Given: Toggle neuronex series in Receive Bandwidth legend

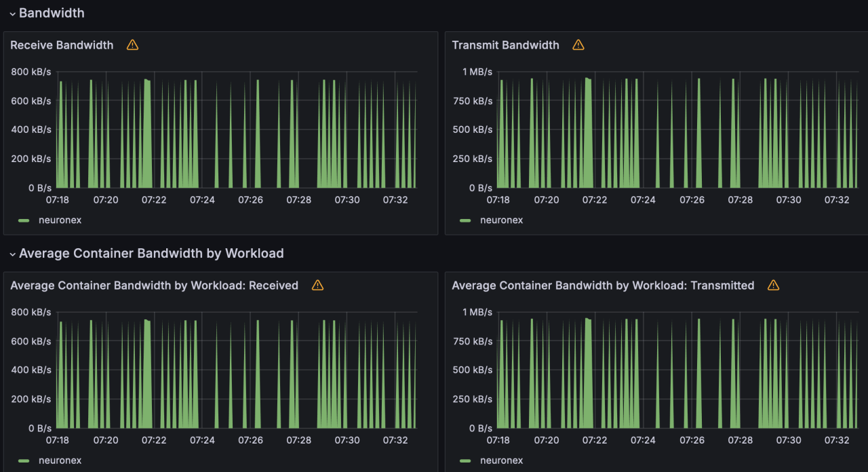Looking at the screenshot, I should click(x=60, y=220).
